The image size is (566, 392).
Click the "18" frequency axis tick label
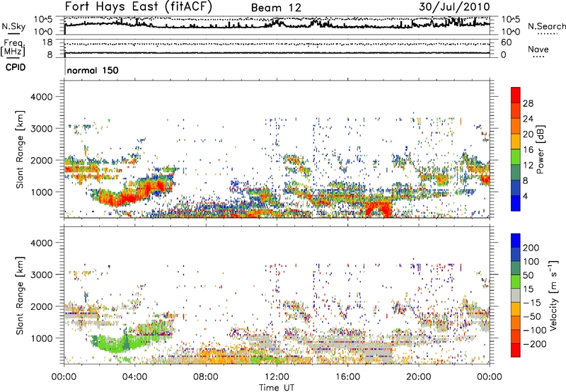click(x=47, y=42)
